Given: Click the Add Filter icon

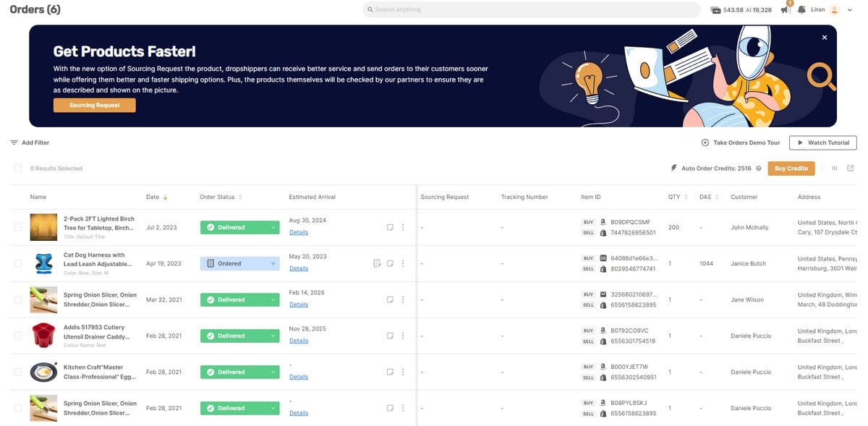Looking at the screenshot, I should click(14, 142).
